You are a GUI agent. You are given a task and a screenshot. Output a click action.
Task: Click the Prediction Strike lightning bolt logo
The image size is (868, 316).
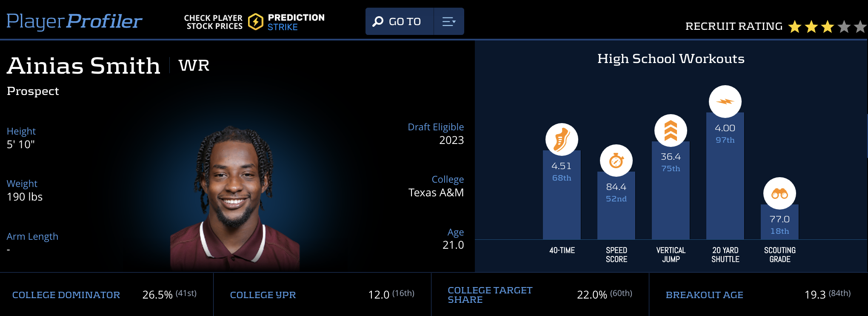click(256, 22)
